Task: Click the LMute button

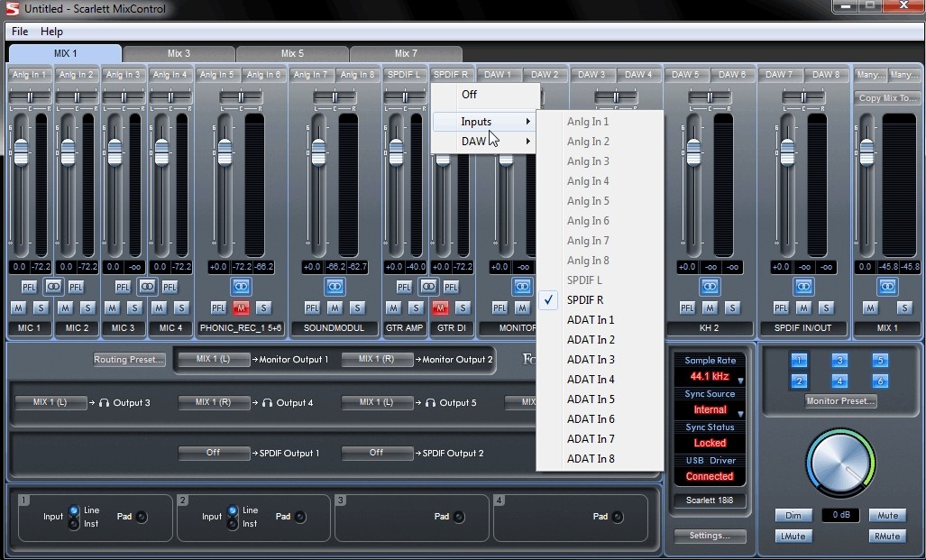Action: point(793,537)
